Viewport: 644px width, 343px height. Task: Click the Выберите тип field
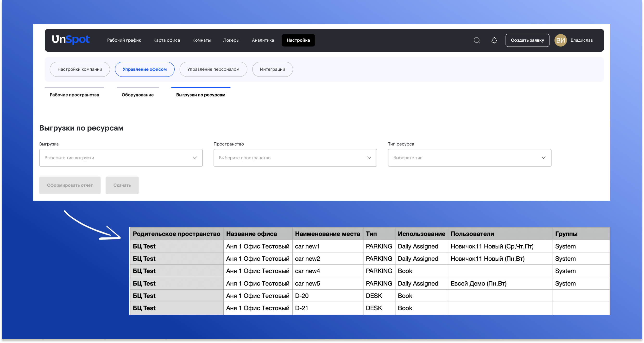coord(469,158)
